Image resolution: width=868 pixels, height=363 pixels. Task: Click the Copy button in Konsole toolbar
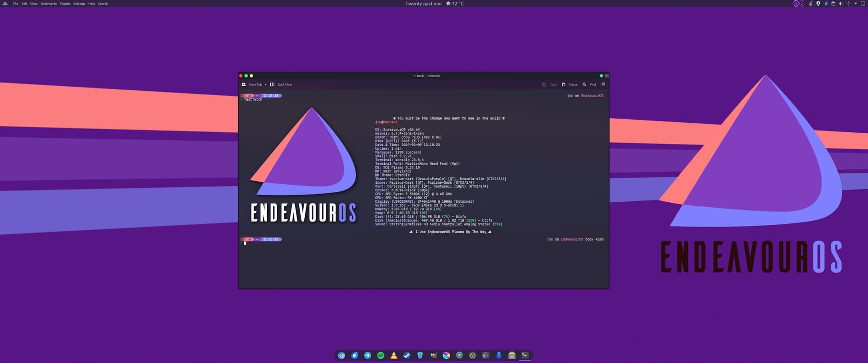pos(550,84)
